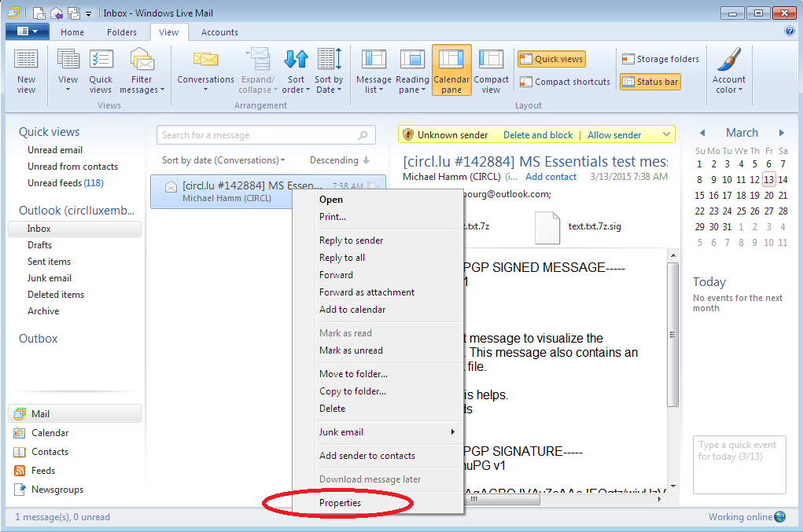Click the New view icon in ribbon
The image size is (803, 532).
tap(26, 61)
